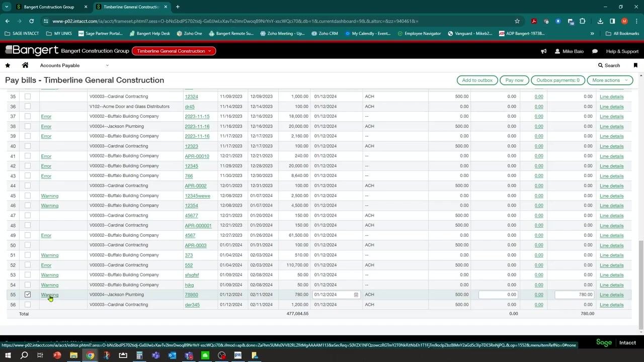Screen dimensions: 644x362
Task: Click the vertical scrollbar of the bill list
Action: (x=640, y=285)
